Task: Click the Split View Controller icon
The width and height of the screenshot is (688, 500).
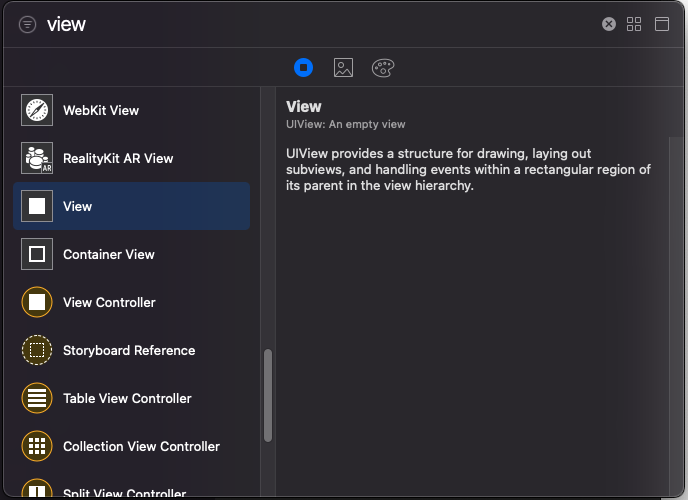Action: [x=37, y=489]
